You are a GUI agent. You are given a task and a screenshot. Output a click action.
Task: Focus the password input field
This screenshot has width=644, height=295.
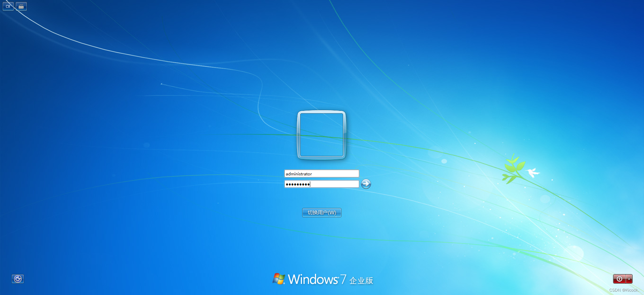pos(322,184)
